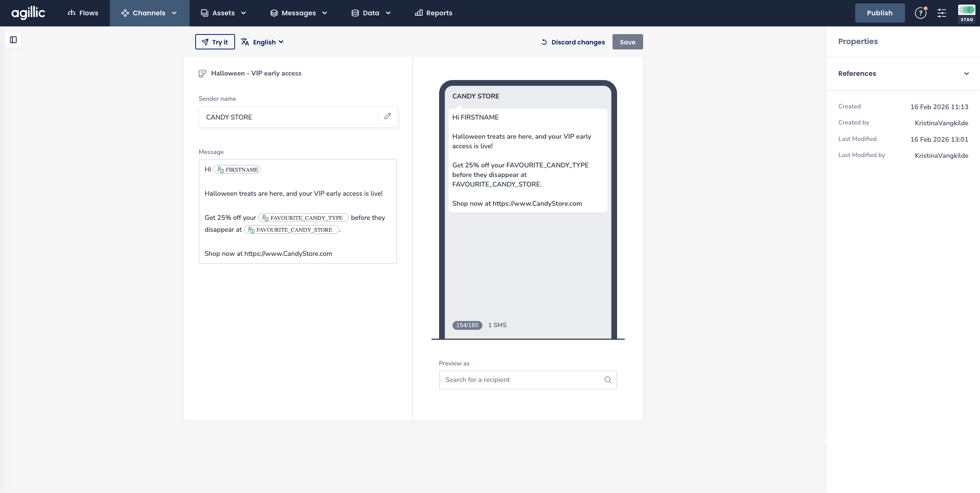This screenshot has width=980, height=493.
Task: Select the FAVOURITE_CANDY_STORE data tag
Action: [x=291, y=230]
